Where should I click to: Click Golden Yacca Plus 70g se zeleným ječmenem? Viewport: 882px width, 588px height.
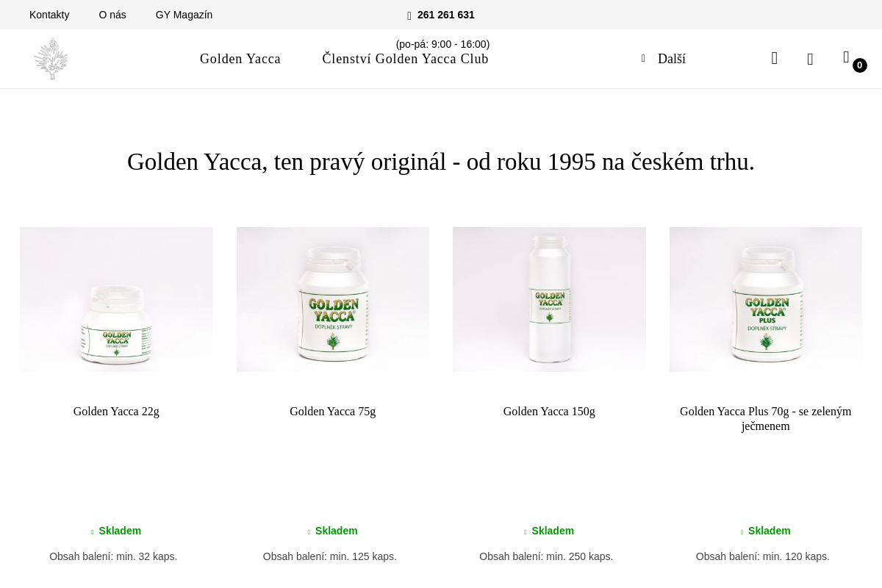[766, 419]
